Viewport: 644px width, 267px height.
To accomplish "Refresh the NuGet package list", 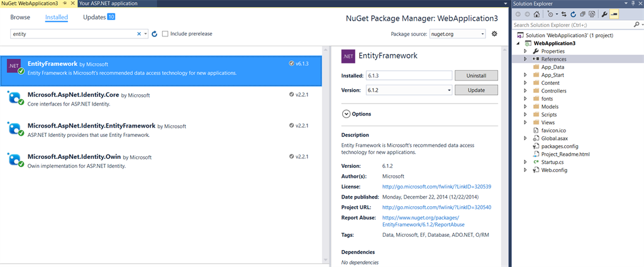I will click(x=155, y=33).
